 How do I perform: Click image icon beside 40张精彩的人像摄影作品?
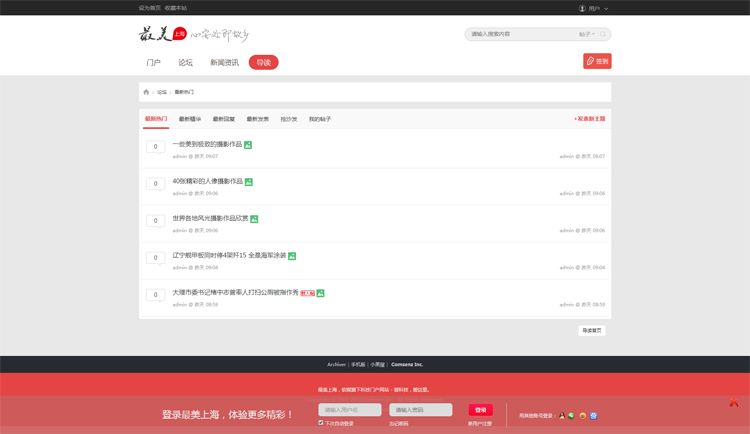[249, 182]
